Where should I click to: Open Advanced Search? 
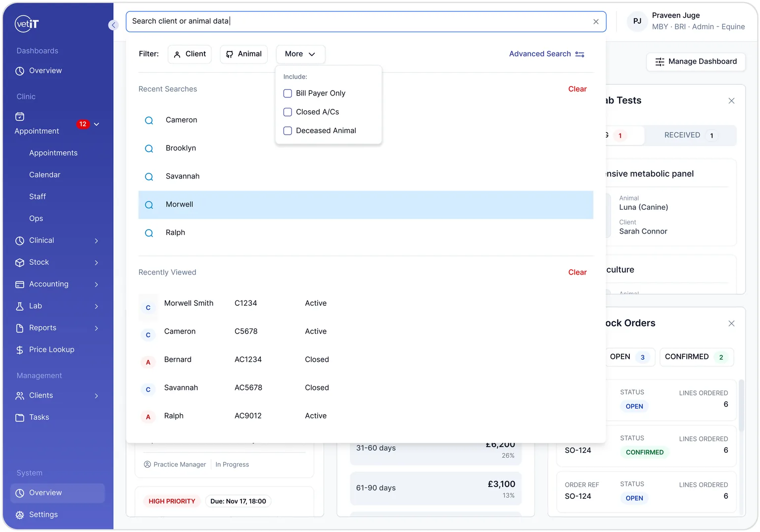pos(547,54)
